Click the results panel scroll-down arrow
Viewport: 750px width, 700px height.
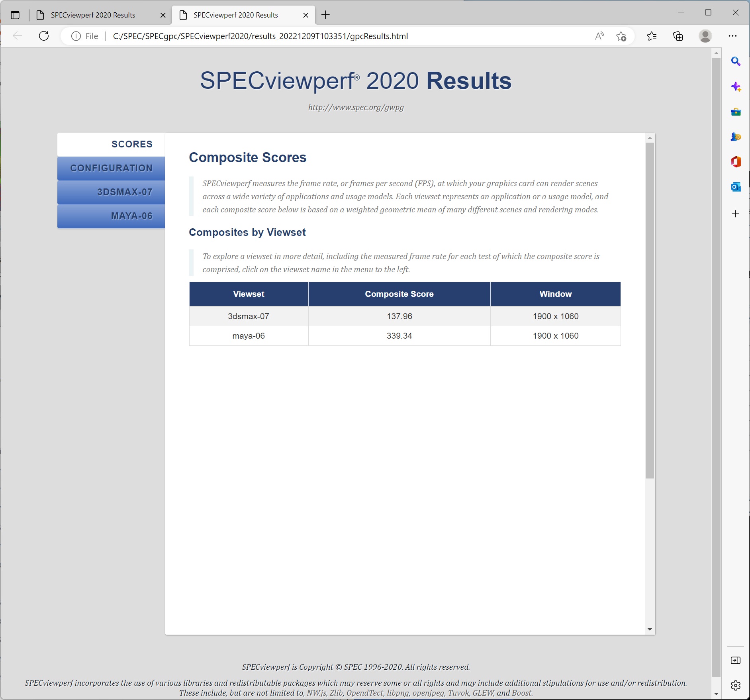[650, 629]
